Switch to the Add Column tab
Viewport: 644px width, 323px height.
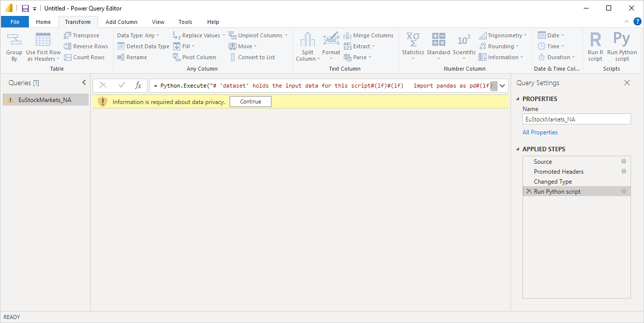(x=121, y=22)
